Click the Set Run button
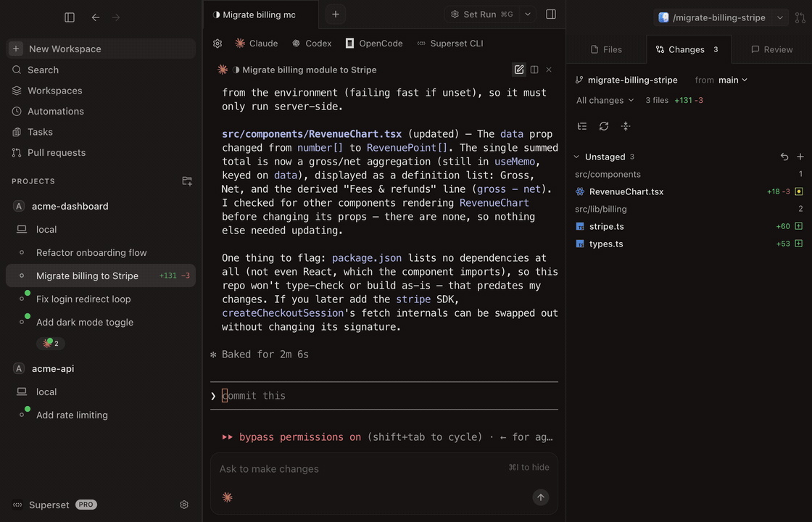The width and height of the screenshot is (812, 522). (481, 14)
